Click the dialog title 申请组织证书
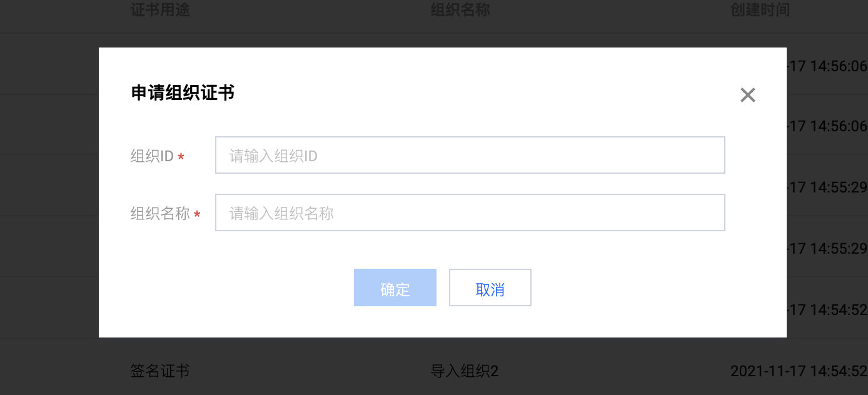Image resolution: width=868 pixels, height=395 pixels. [x=183, y=93]
